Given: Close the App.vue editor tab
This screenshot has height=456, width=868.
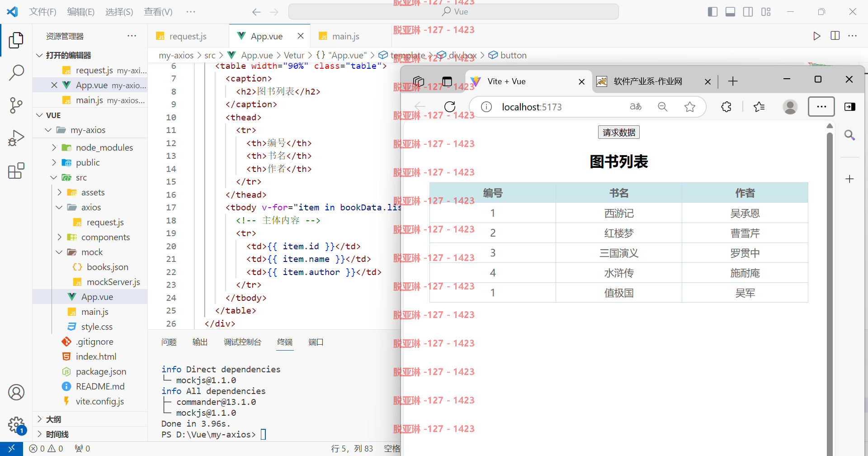Looking at the screenshot, I should point(301,36).
